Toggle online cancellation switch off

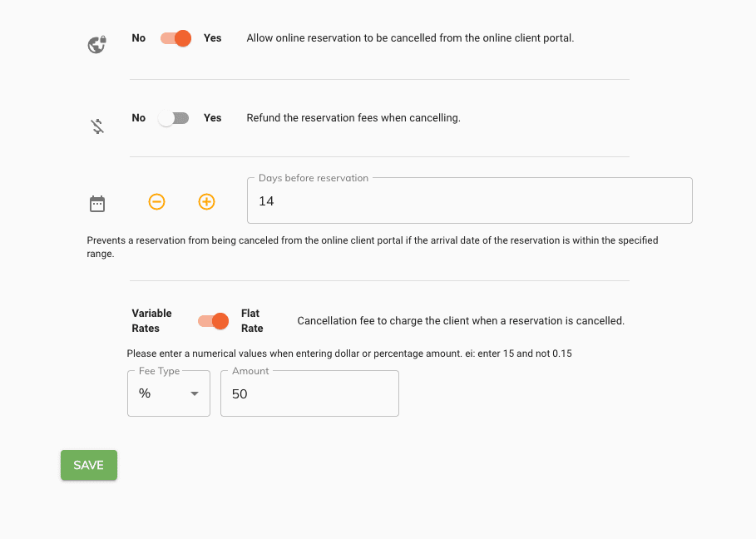click(x=176, y=38)
